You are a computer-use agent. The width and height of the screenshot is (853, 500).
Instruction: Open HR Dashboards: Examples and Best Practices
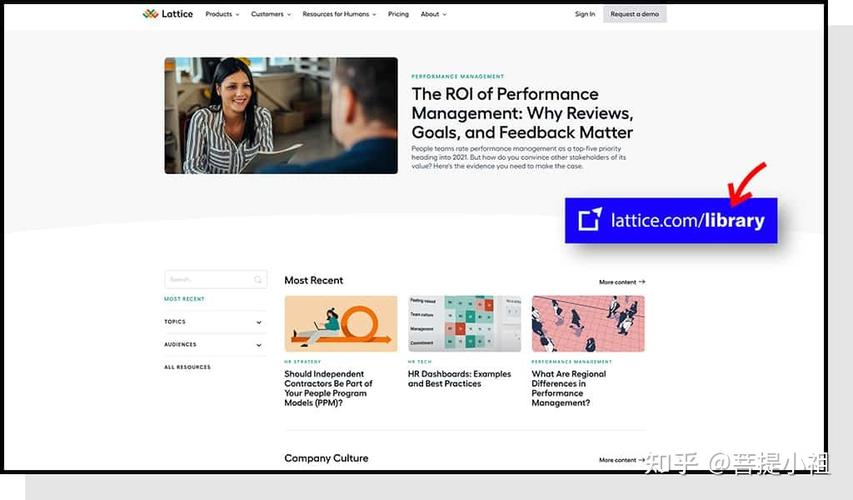pos(459,379)
